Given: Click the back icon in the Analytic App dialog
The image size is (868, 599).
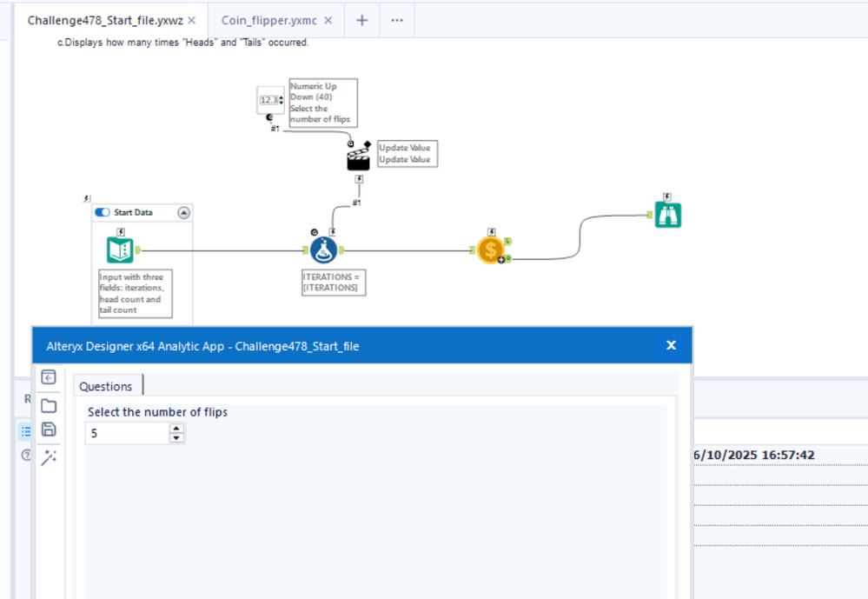Looking at the screenshot, I should coord(49,377).
